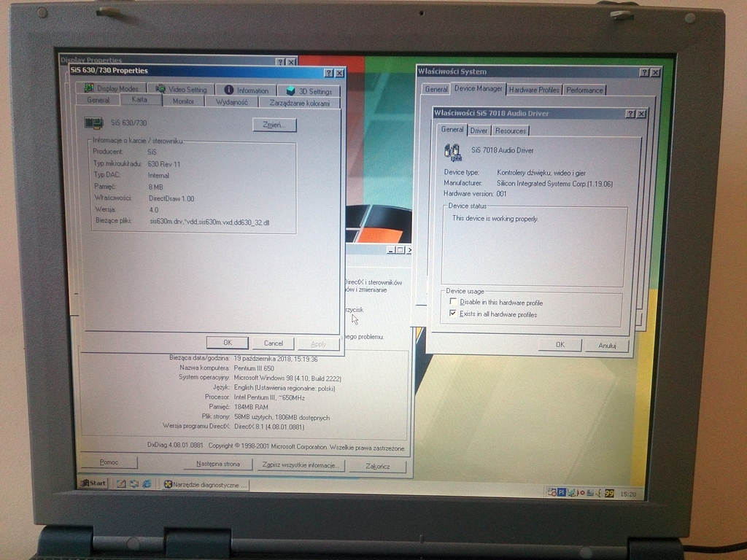Switch to General tab in SiS 630/730 Properties
The height and width of the screenshot is (560, 747).
(98, 101)
